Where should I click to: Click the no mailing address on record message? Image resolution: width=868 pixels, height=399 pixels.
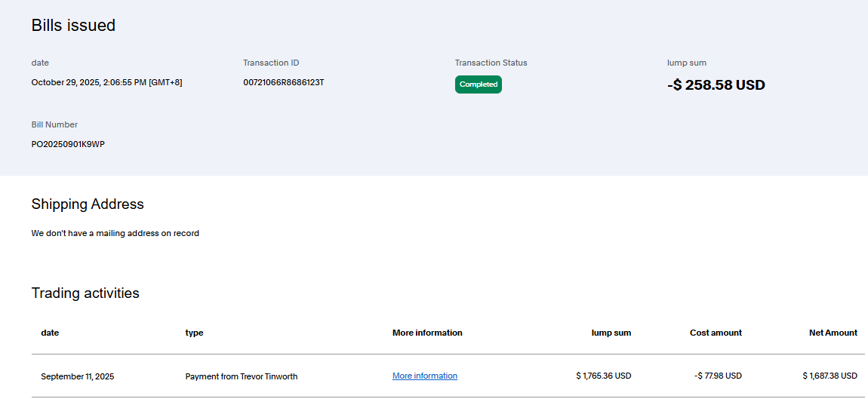click(115, 233)
